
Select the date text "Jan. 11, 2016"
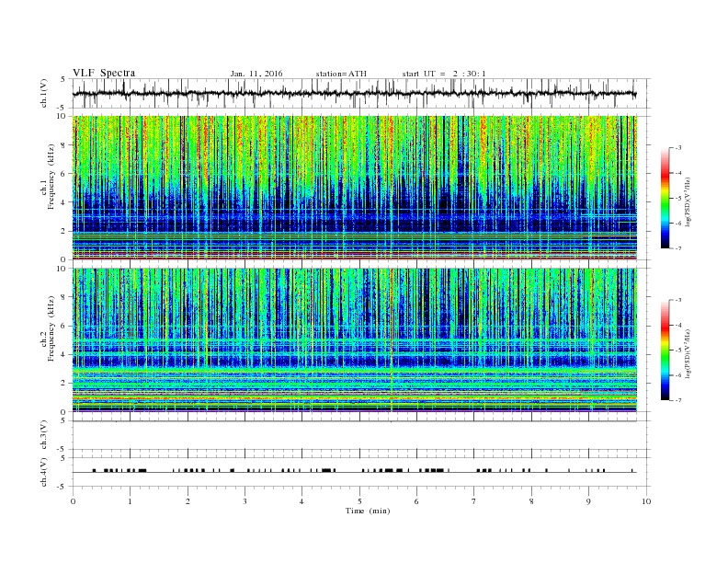[x=256, y=74]
